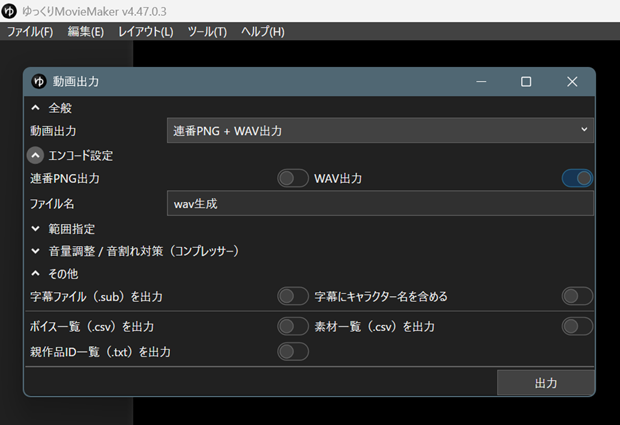The image size is (620, 425).
Task: Click the 動画出力 dialog logo icon
Action: [x=40, y=82]
